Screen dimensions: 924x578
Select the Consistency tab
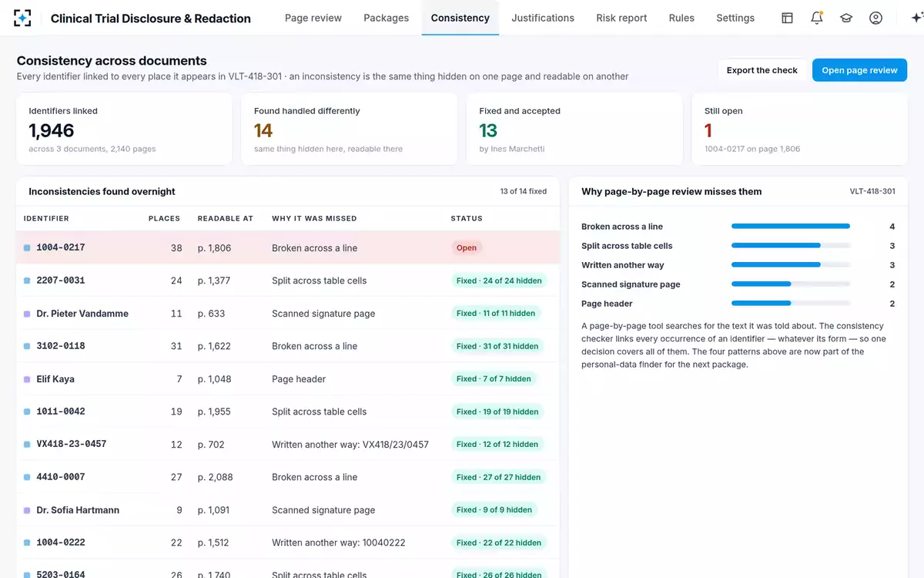pyautogui.click(x=460, y=18)
